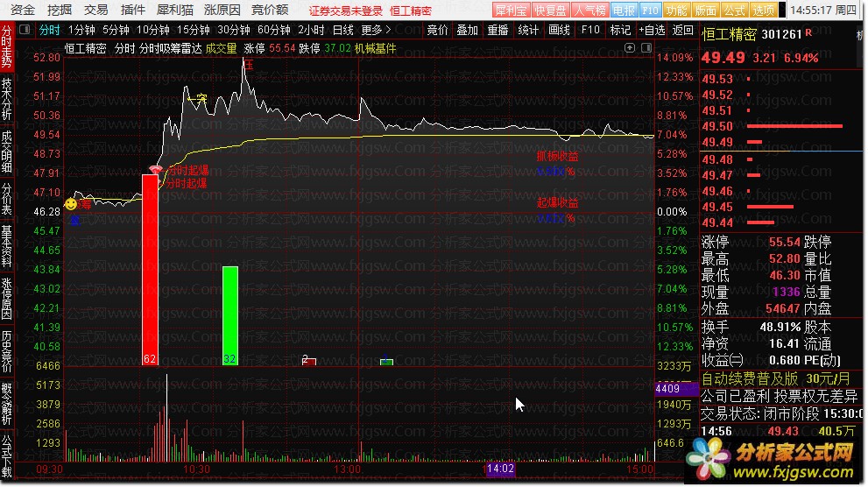Click the 14:02 time marker on axis
Image resolution: width=868 pixels, height=487 pixels.
(500, 469)
